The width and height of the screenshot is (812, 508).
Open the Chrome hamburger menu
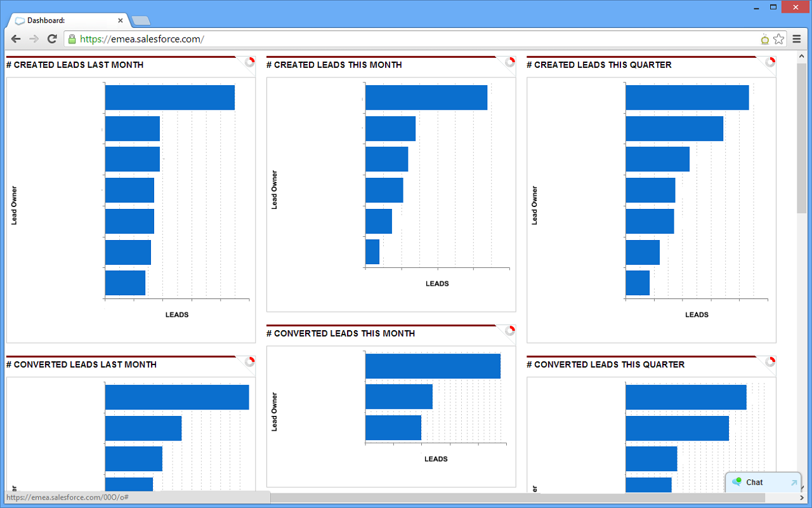(797, 39)
